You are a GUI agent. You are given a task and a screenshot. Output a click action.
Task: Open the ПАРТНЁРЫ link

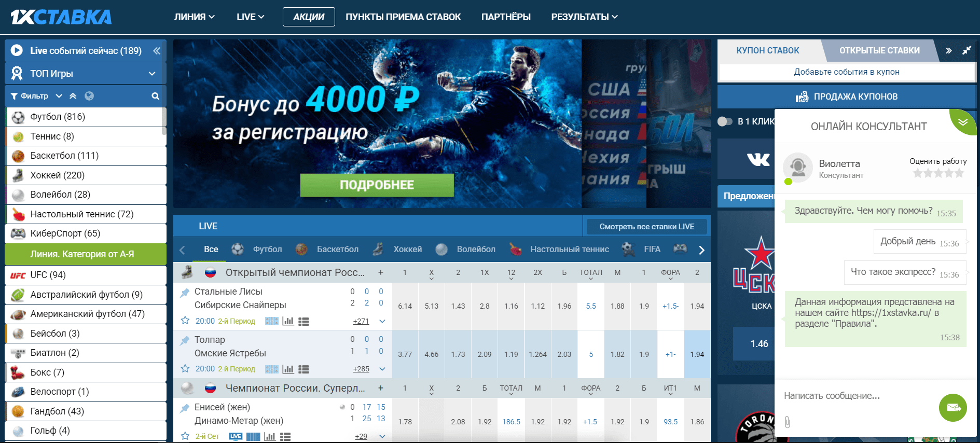point(506,17)
